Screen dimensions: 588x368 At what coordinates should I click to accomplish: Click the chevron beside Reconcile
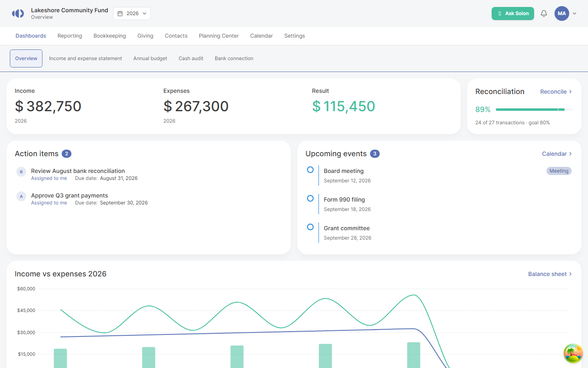570,92
